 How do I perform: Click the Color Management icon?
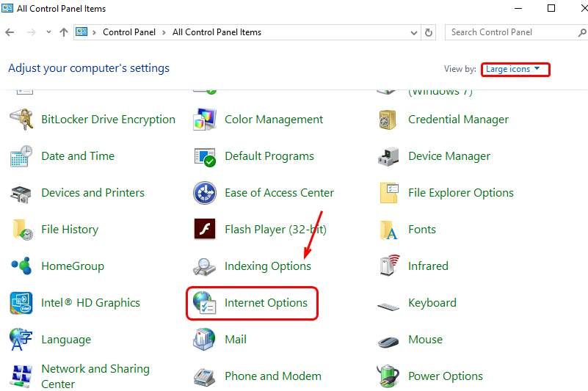204,120
